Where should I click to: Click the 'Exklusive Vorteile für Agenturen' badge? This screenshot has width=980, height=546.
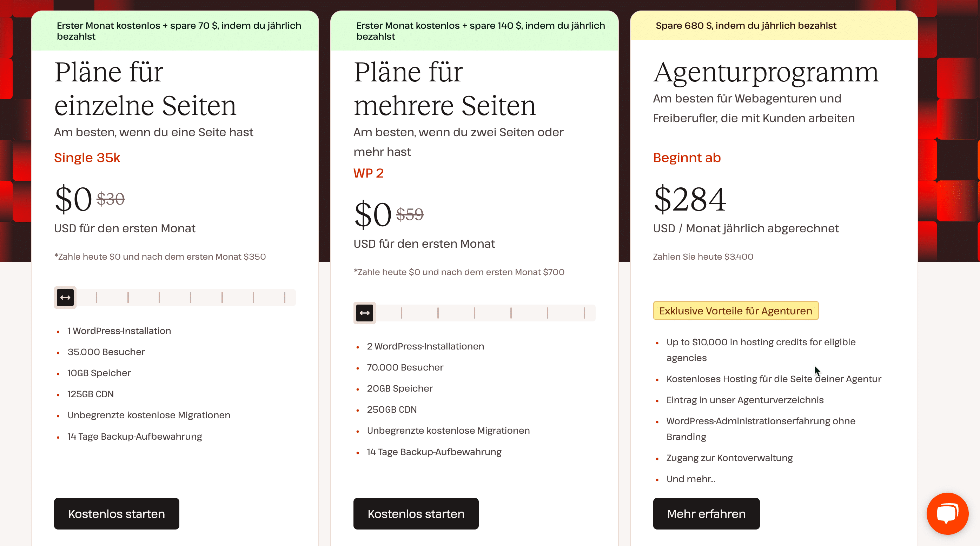[735, 311]
